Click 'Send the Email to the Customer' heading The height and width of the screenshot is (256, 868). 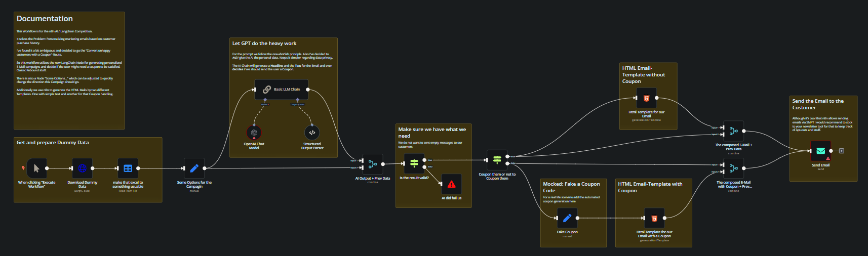818,104
